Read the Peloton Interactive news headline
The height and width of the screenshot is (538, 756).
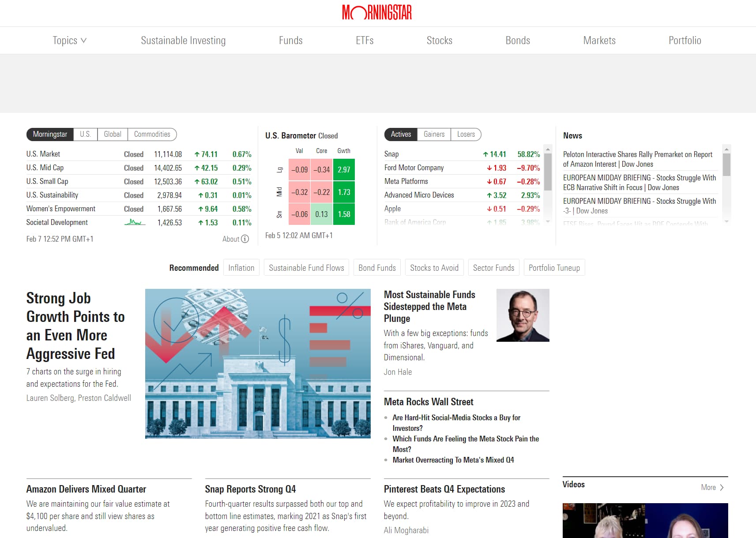(638, 159)
